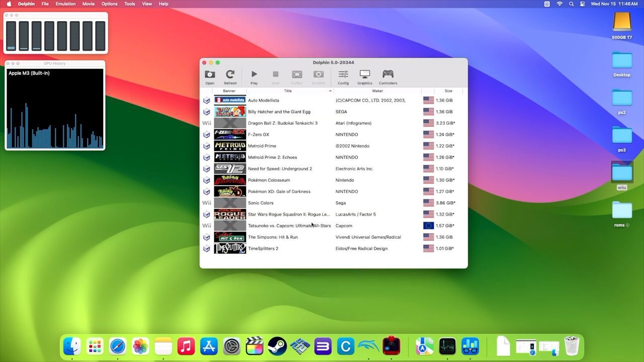Click the US flag on Metroid Prime row

pos(428,146)
